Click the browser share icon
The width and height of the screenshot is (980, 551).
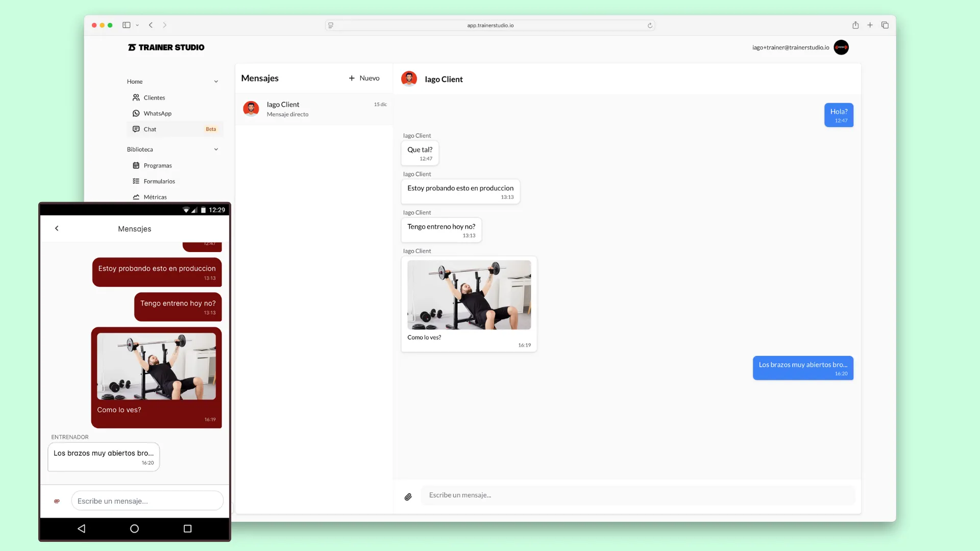tap(855, 25)
